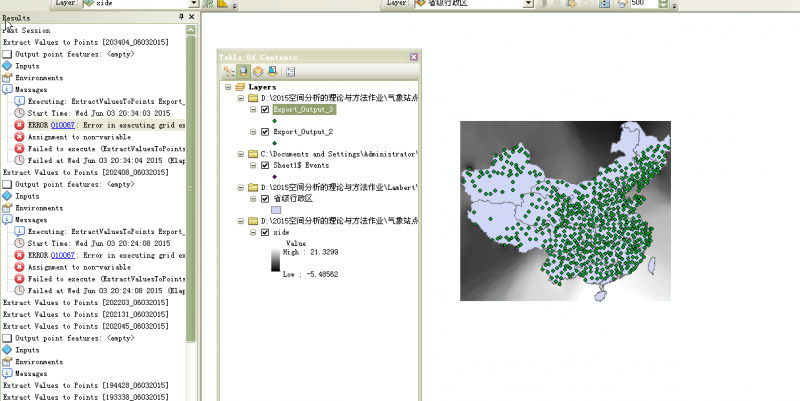Viewport: 800px width, 401px height.
Task: Open the Table Of Contents Options icon
Action: coord(290,72)
